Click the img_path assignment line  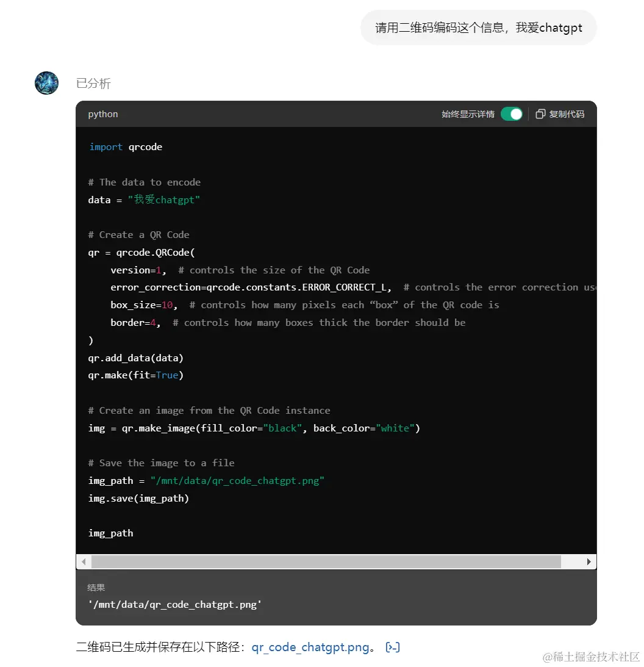click(x=206, y=481)
